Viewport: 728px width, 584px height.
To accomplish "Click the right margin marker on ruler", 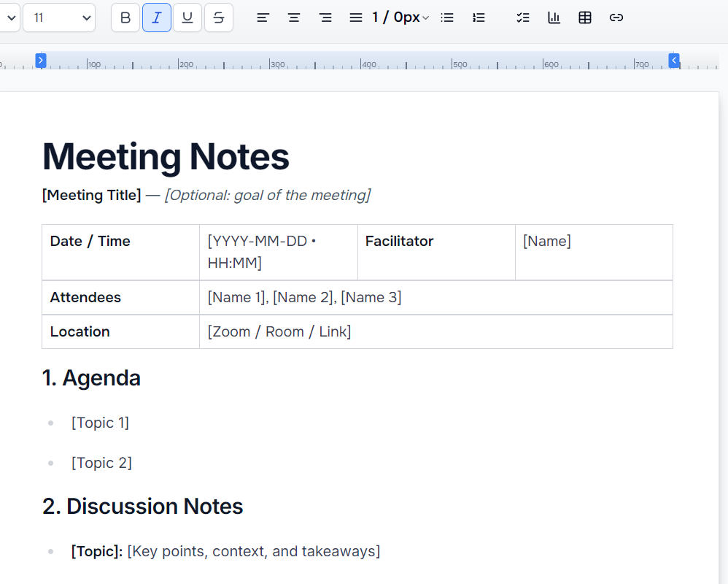I will (x=675, y=61).
